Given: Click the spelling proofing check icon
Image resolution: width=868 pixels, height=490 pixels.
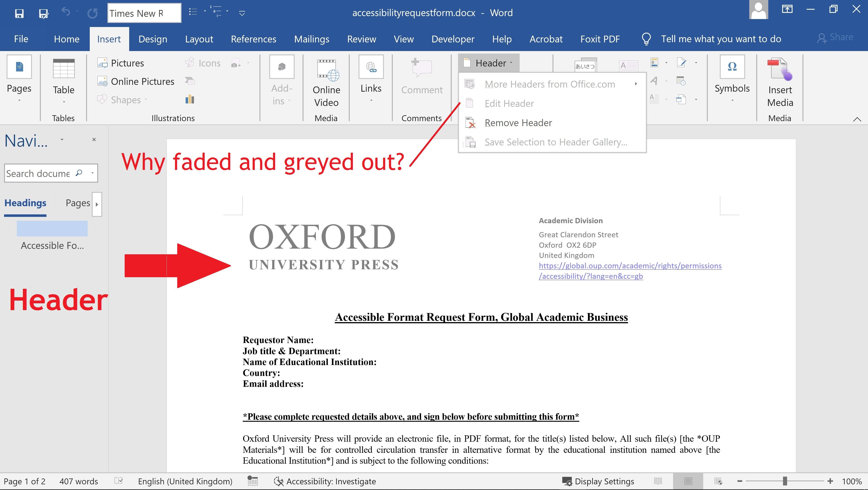Looking at the screenshot, I should (119, 481).
